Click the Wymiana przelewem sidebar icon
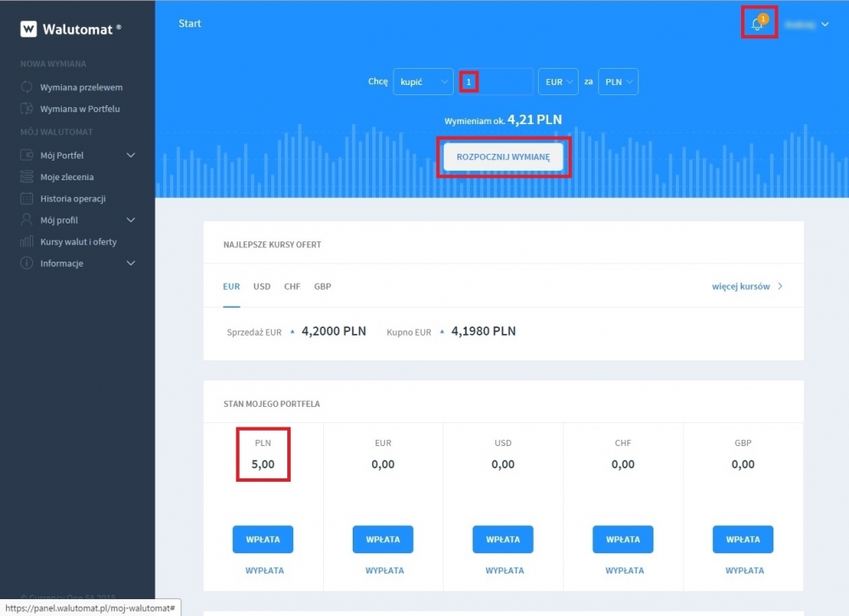Viewport: 849px width, 616px height. tap(26, 88)
